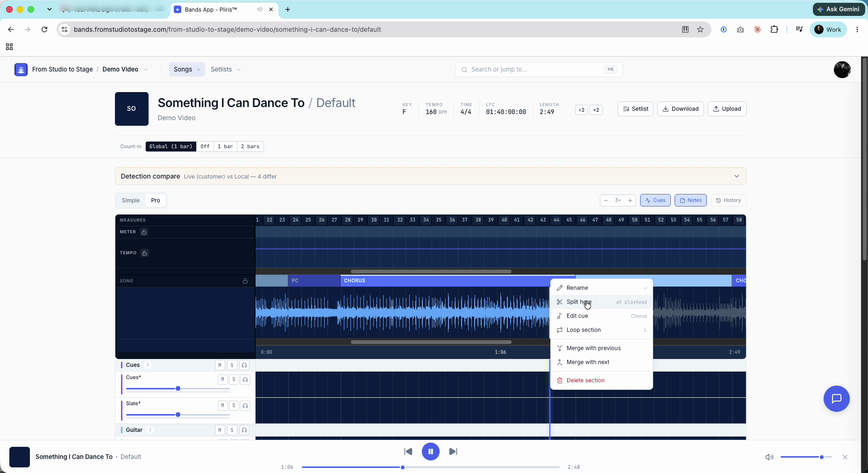This screenshot has width=868, height=473.
Task: Open the Setlists dropdown
Action: coord(226,70)
